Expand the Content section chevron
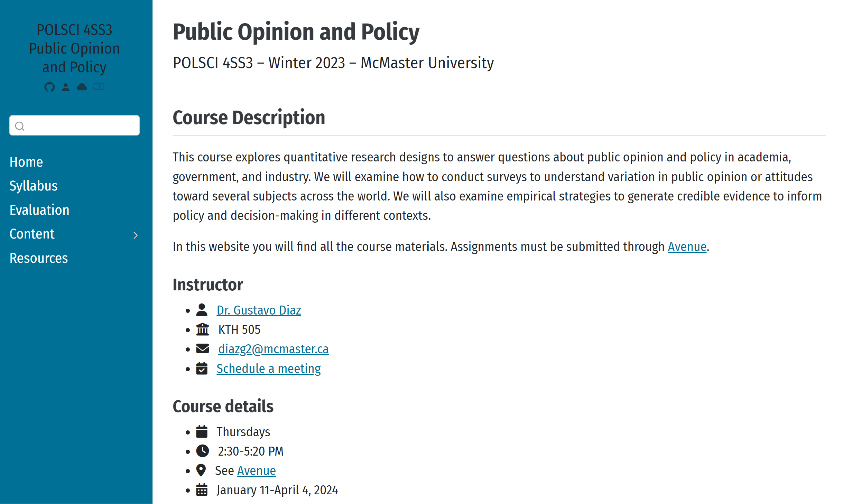 click(136, 235)
